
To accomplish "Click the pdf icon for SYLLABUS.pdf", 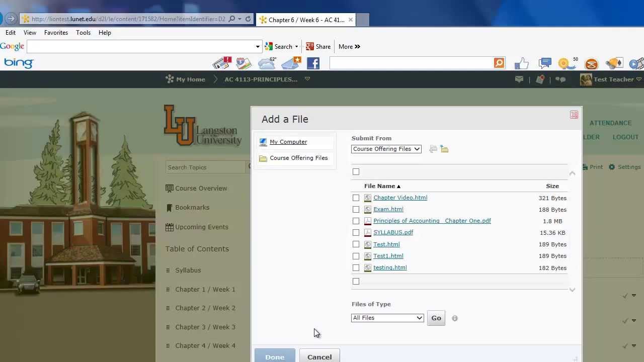I will coord(368,233).
